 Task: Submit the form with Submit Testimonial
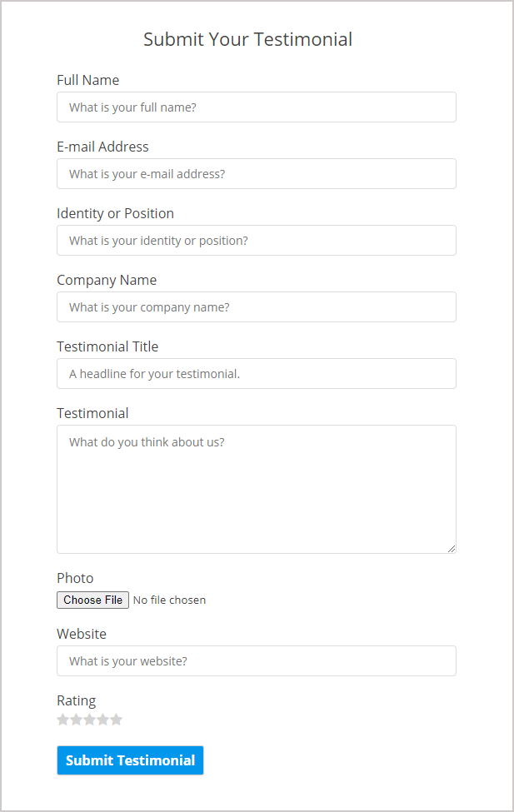130,760
